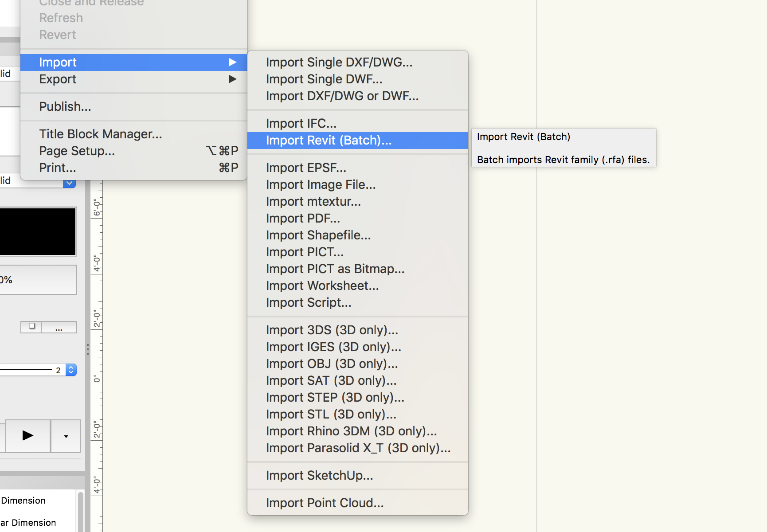Screen dimensions: 767x532
Task: Select Import Point Cloud item
Action: click(x=325, y=503)
